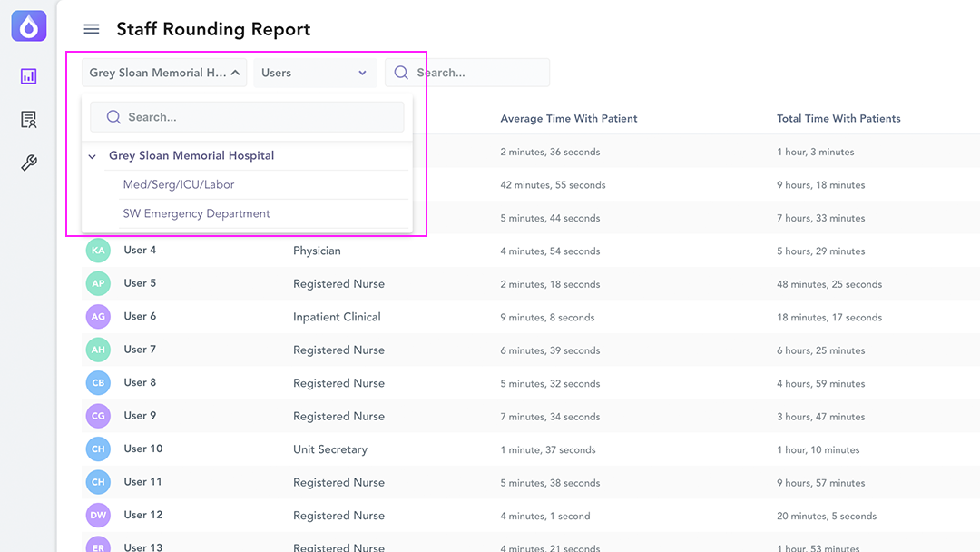
Task: Open the bar chart reports sidebar icon
Action: (29, 76)
